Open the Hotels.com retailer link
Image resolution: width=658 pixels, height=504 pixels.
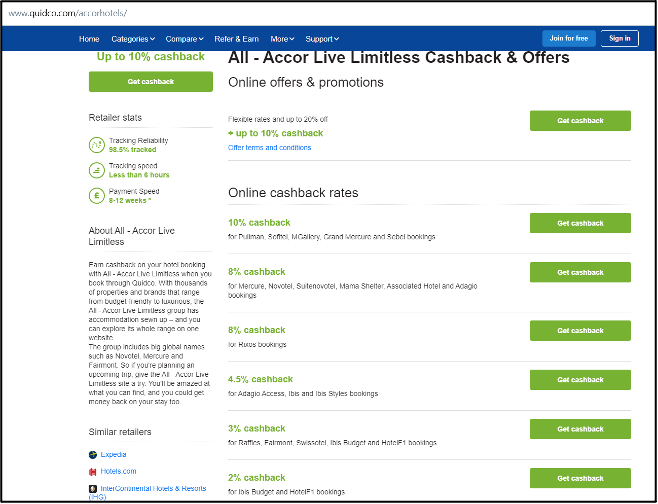point(118,471)
